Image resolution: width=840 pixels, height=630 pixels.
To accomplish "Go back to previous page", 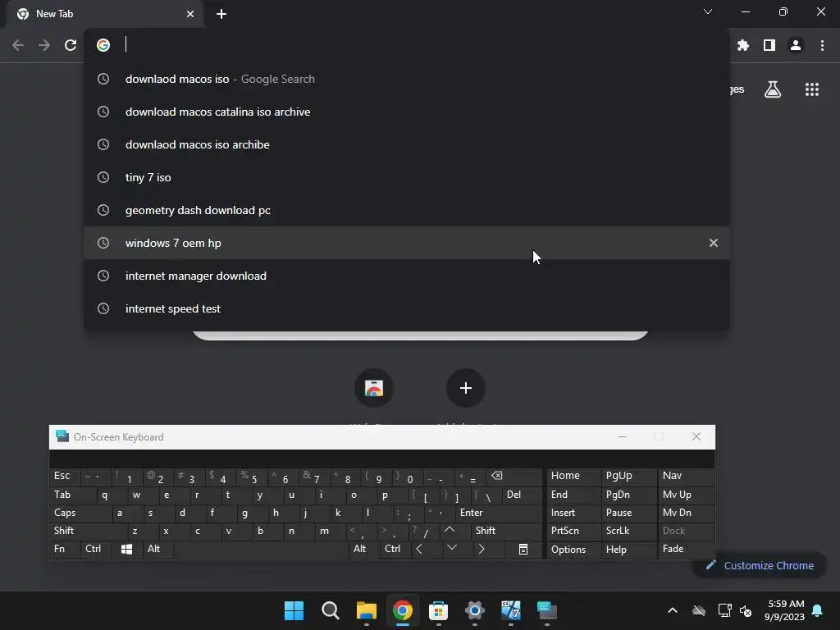I will [x=18, y=45].
